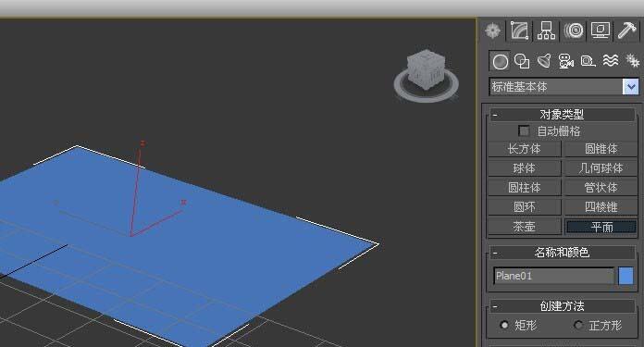Select the Systems gears icon

pyautogui.click(x=632, y=61)
